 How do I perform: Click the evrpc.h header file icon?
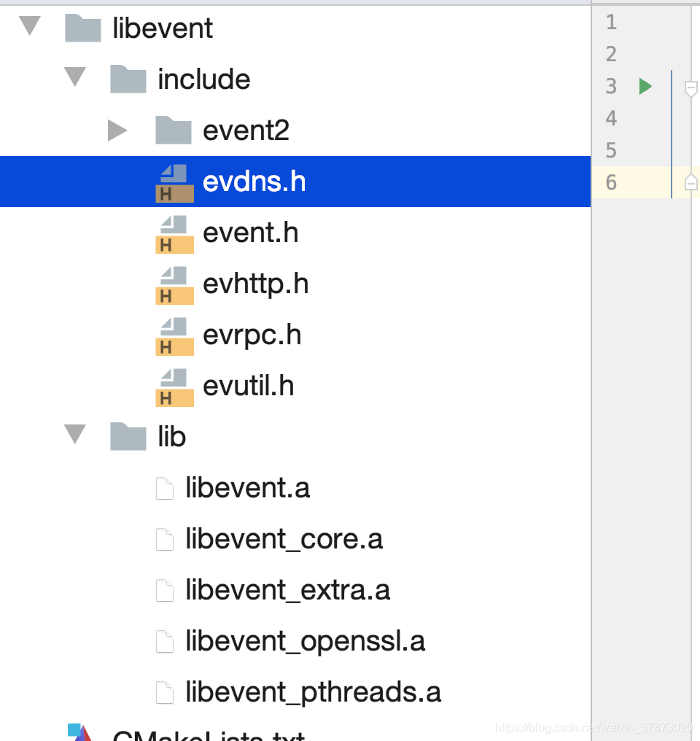click(x=174, y=336)
